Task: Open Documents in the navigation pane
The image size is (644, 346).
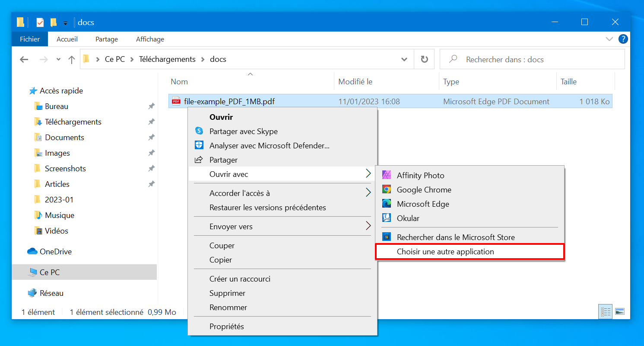Action: coord(64,138)
